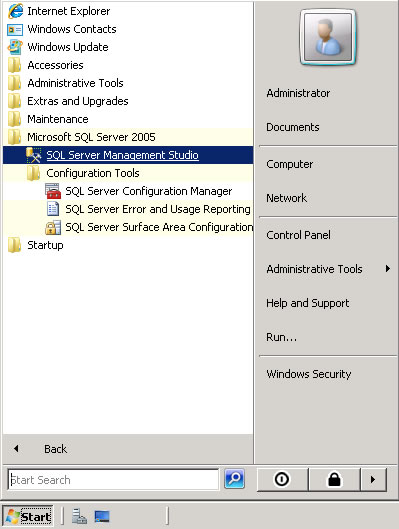This screenshot has width=399, height=529.
Task: Click the Administrator user picture
Action: pos(327,37)
